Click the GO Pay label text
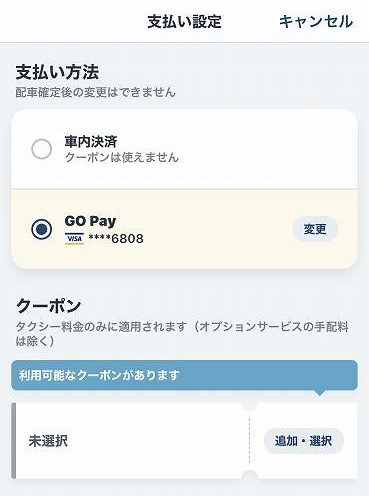 [90, 221]
